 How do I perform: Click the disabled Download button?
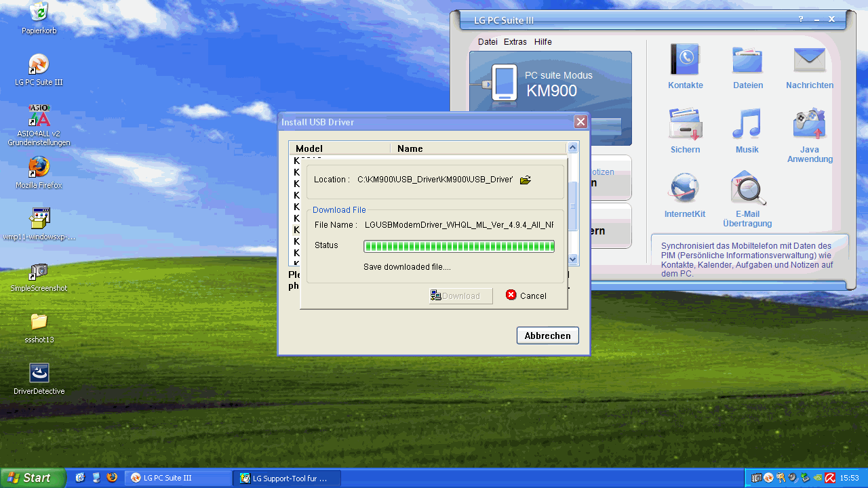pos(461,296)
